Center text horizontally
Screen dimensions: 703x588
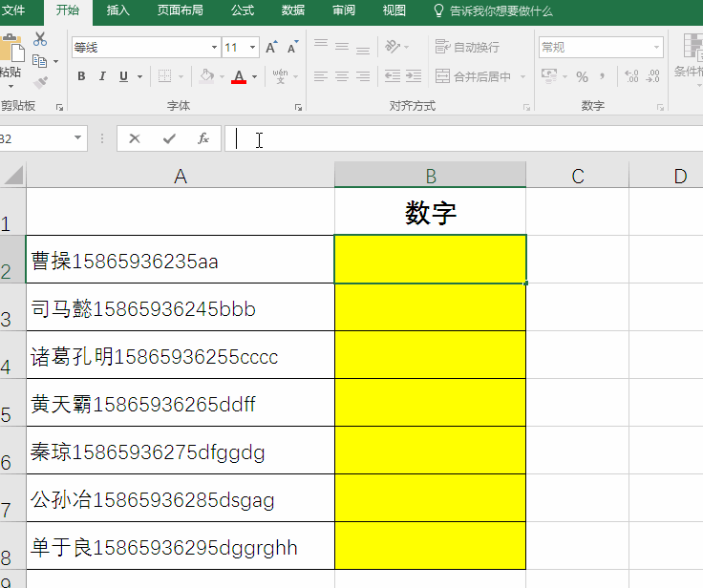342,76
